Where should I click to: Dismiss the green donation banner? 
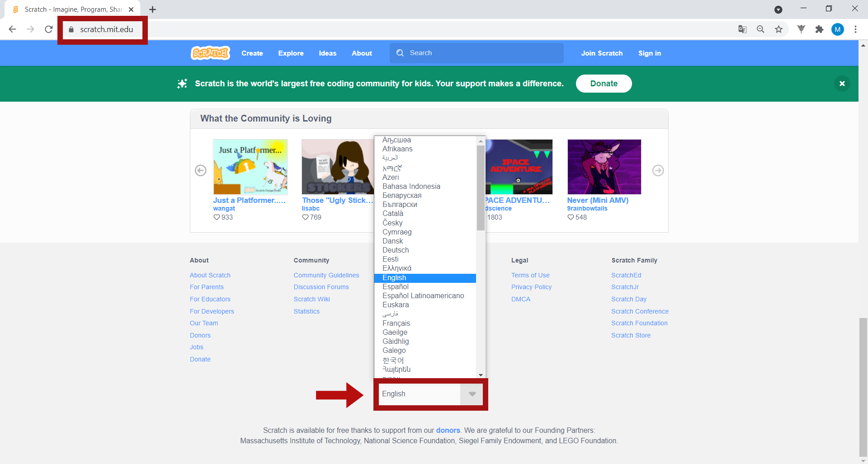click(842, 84)
